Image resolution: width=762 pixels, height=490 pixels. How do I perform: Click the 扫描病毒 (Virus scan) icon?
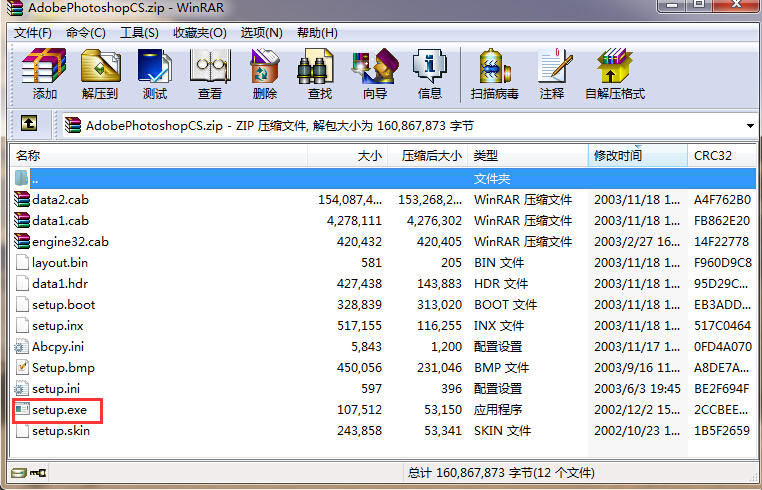(x=495, y=66)
